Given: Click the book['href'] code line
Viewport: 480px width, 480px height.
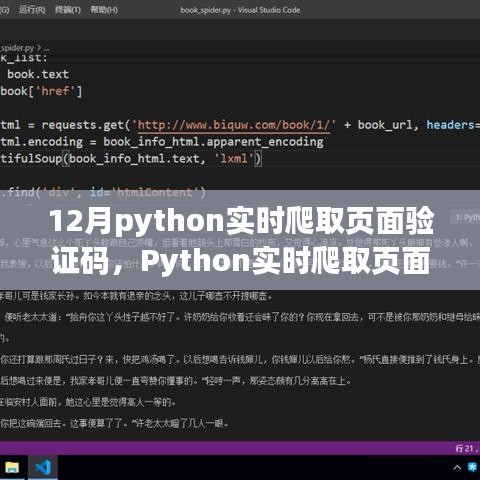Looking at the screenshot, I should tap(41, 91).
